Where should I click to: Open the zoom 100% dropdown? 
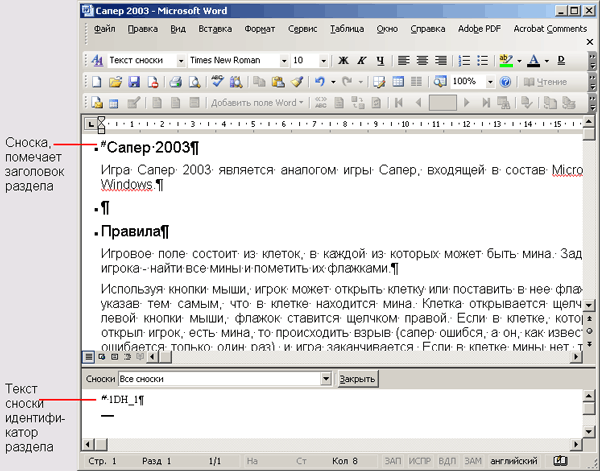point(490,82)
